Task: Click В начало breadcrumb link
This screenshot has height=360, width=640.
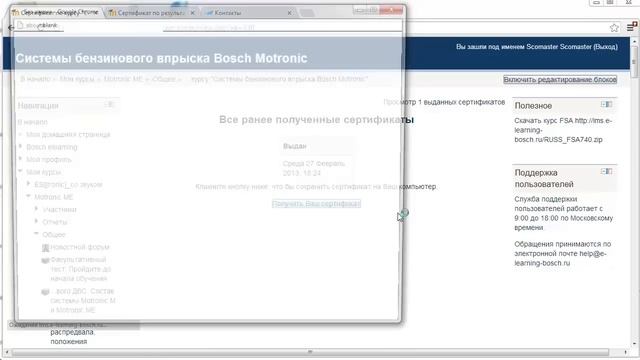Action: 35,79
